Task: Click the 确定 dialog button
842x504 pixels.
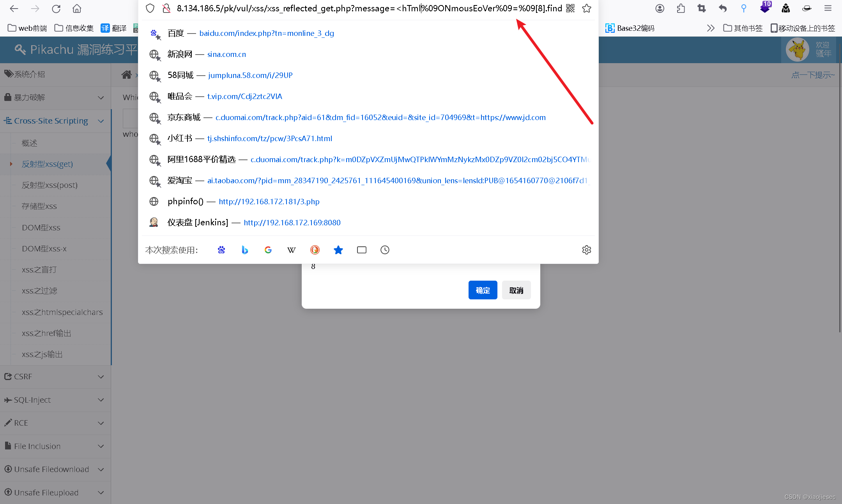Action: [483, 290]
